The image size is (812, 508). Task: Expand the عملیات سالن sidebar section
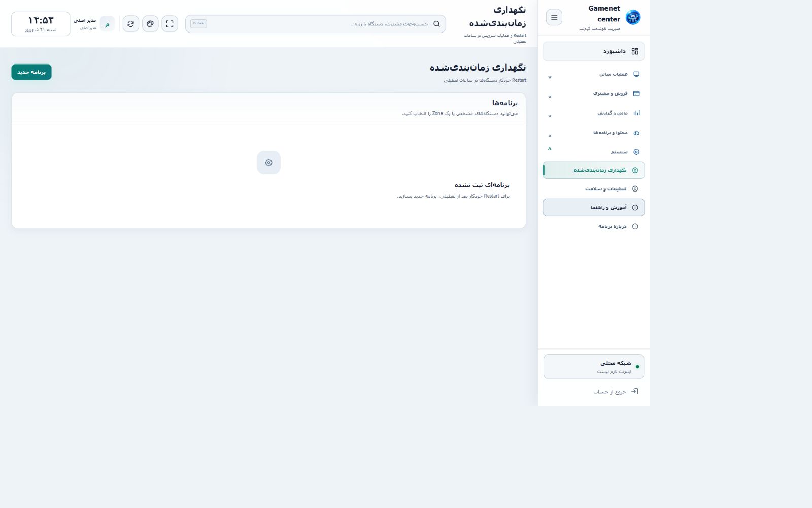pos(593,74)
